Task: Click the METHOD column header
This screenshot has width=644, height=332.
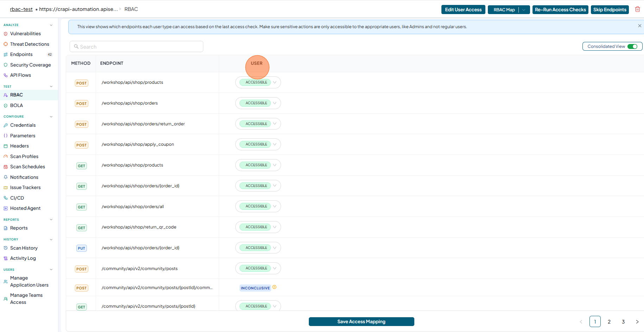Action: (x=81, y=63)
